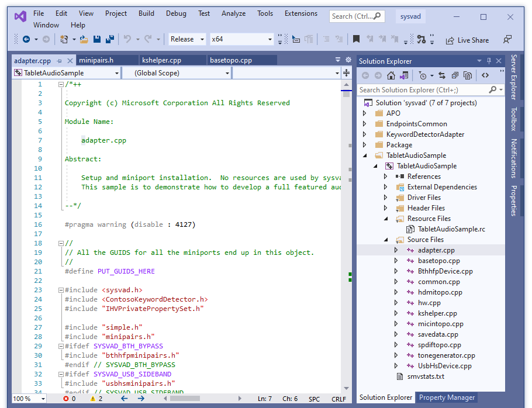This screenshot has height=408, width=532.
Task: Click the Save All toolbar icon
Action: [x=109, y=39]
